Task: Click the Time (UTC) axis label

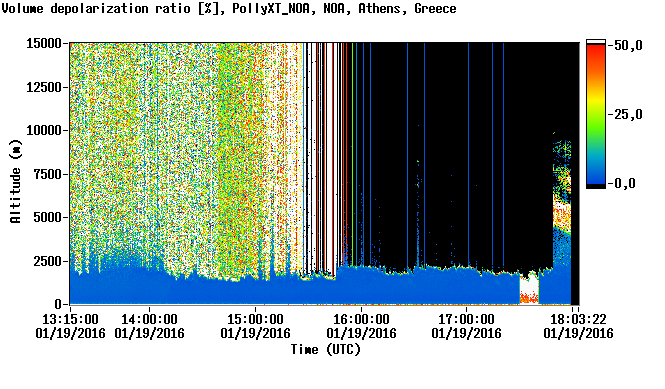Action: click(326, 350)
